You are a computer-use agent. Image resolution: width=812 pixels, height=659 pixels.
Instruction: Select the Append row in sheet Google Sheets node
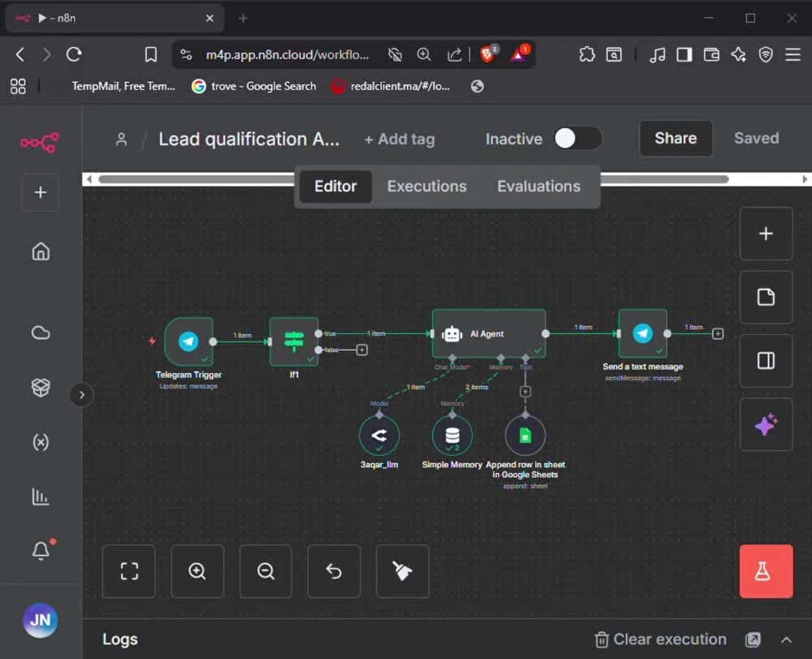pyautogui.click(x=525, y=436)
